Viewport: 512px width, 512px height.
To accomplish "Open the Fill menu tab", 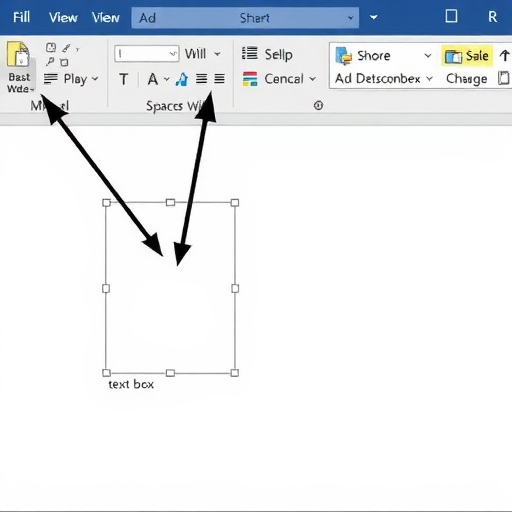I will tap(22, 17).
